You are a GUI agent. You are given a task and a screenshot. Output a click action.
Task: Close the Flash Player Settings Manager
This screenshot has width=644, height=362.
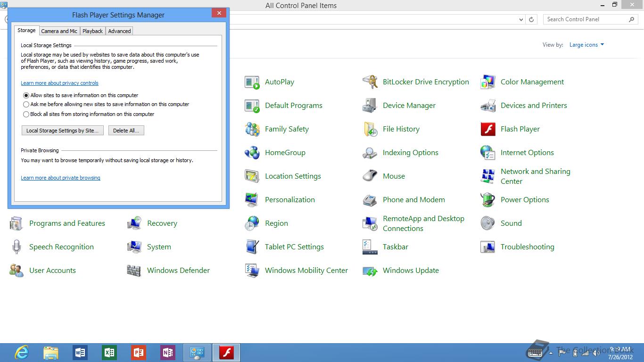pos(219,13)
